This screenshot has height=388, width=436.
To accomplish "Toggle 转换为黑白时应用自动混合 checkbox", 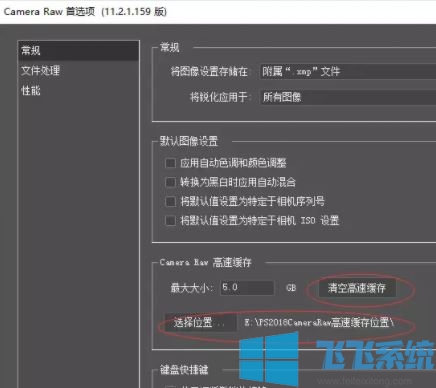I will [170, 182].
